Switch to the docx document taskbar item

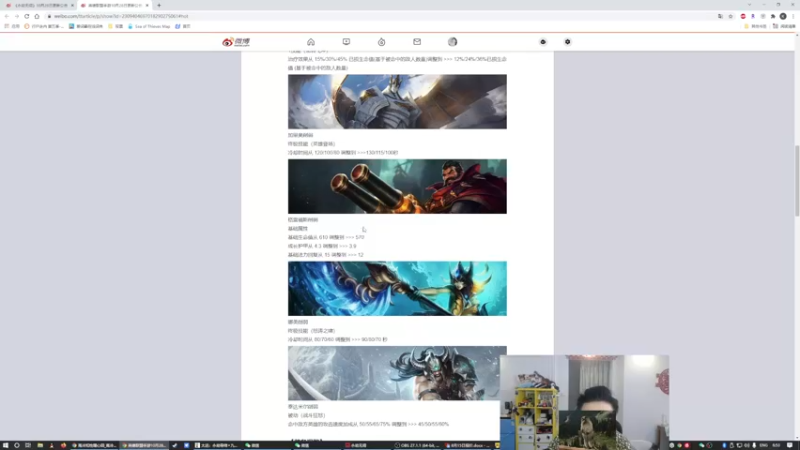pos(467,445)
